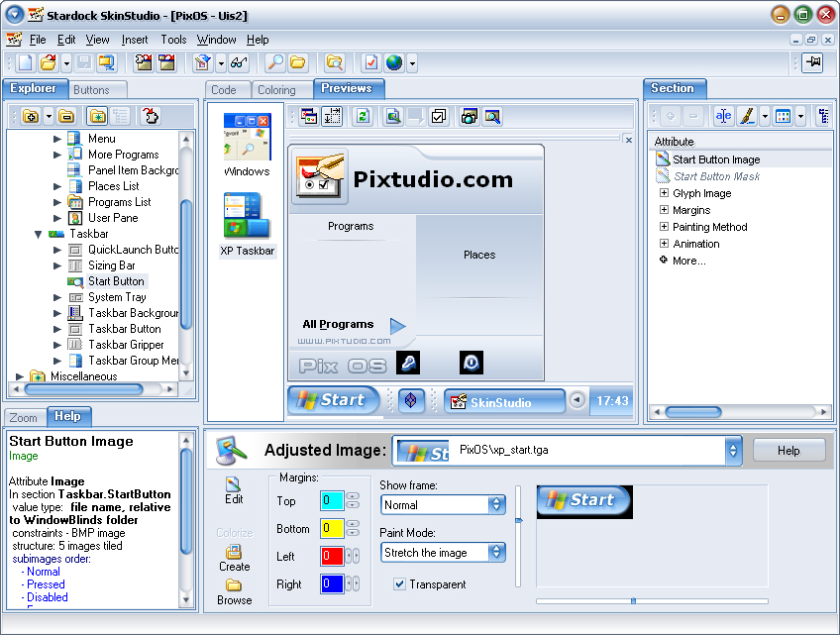Switch to the Zoom tab
The height and width of the screenshot is (635, 840).
click(x=24, y=417)
